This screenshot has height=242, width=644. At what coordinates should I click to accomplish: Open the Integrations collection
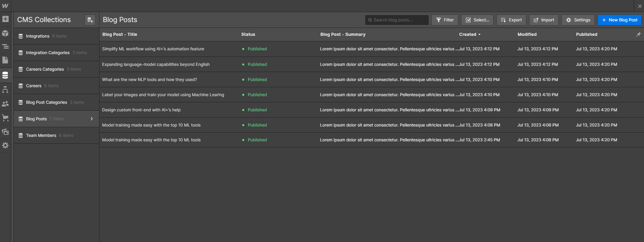[56, 36]
